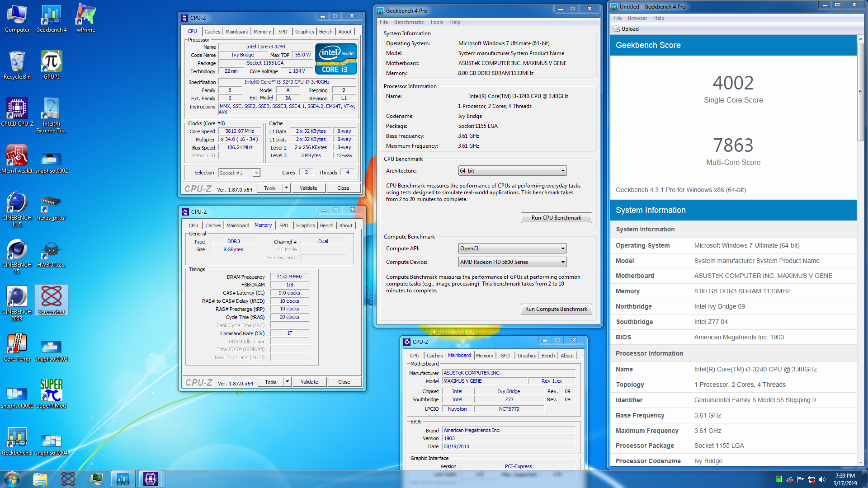Image resolution: width=868 pixels, height=488 pixels.
Task: Open the Help menu in Geekbench 4 Pro
Action: [455, 22]
